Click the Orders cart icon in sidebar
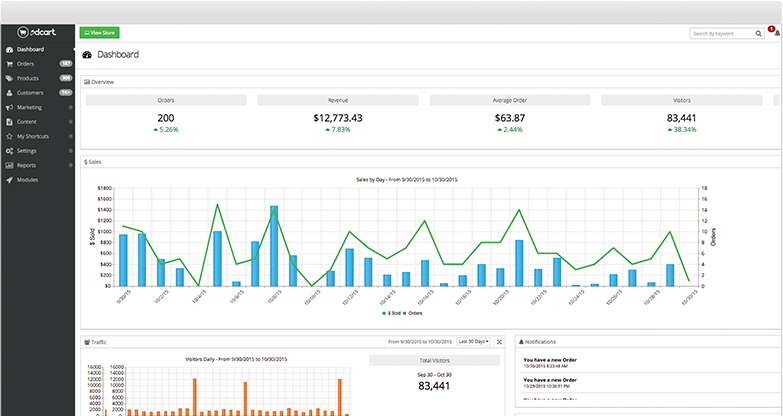This screenshot has width=783, height=416. 9,63
